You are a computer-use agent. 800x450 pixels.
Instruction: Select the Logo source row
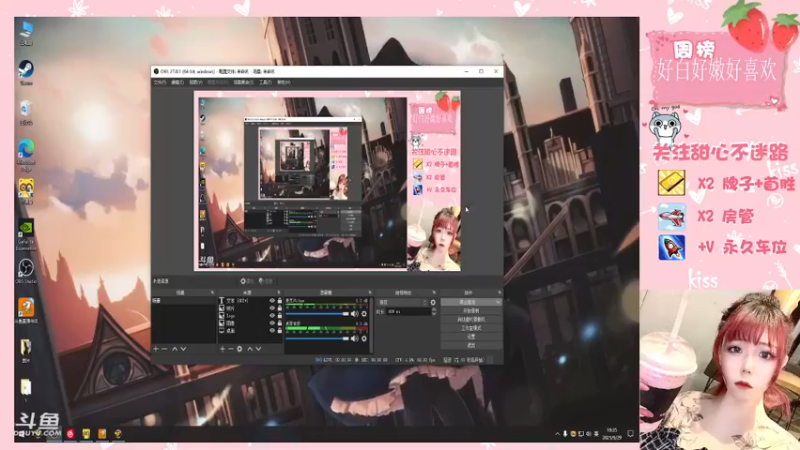pyautogui.click(x=251, y=316)
